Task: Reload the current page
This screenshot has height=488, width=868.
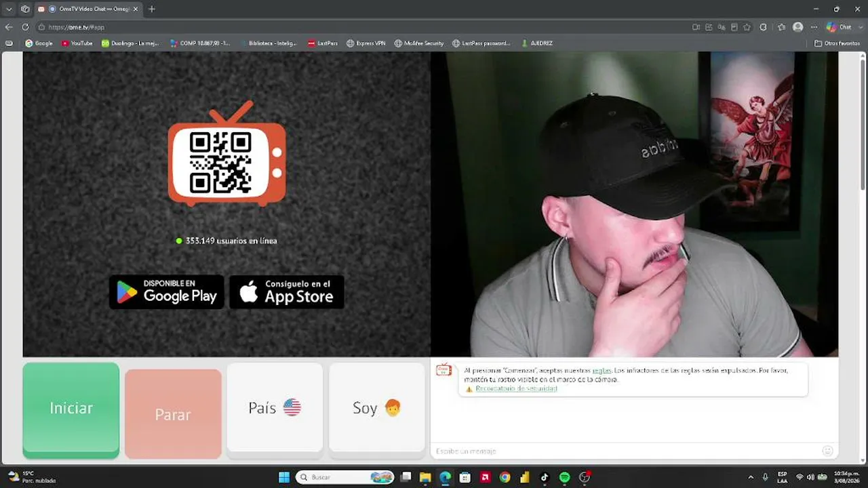Action: tap(25, 27)
